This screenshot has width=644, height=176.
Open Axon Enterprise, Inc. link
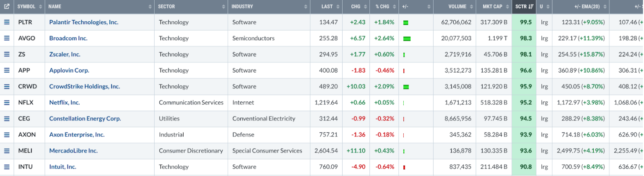pyautogui.click(x=77, y=135)
